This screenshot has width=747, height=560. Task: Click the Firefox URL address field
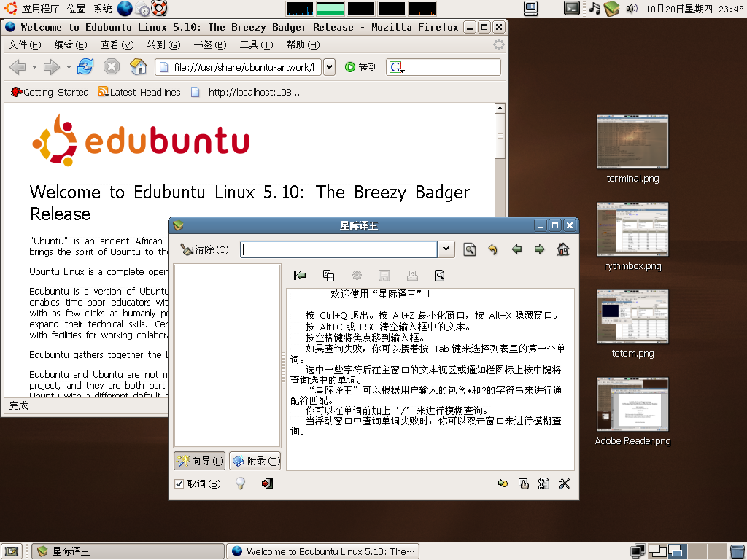239,67
